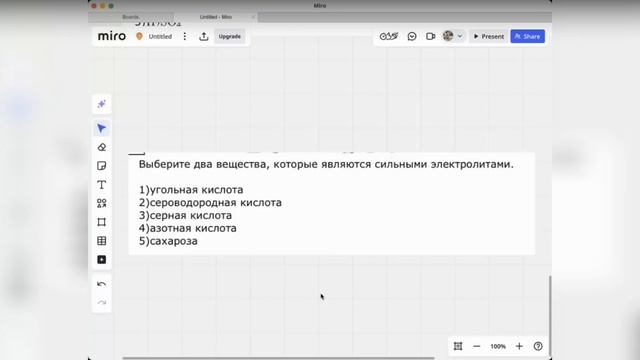Click the Miro logo
This screenshot has width=640, height=360.
[x=112, y=36]
